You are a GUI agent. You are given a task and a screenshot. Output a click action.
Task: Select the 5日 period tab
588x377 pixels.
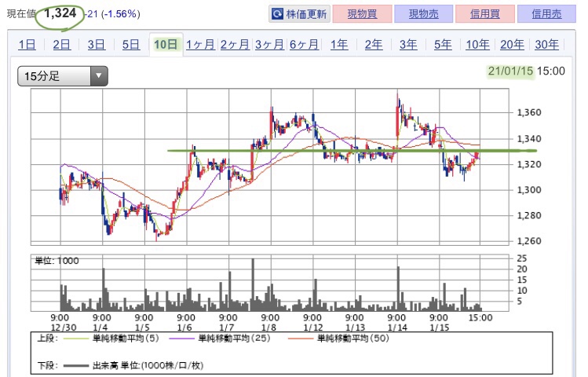coord(131,45)
